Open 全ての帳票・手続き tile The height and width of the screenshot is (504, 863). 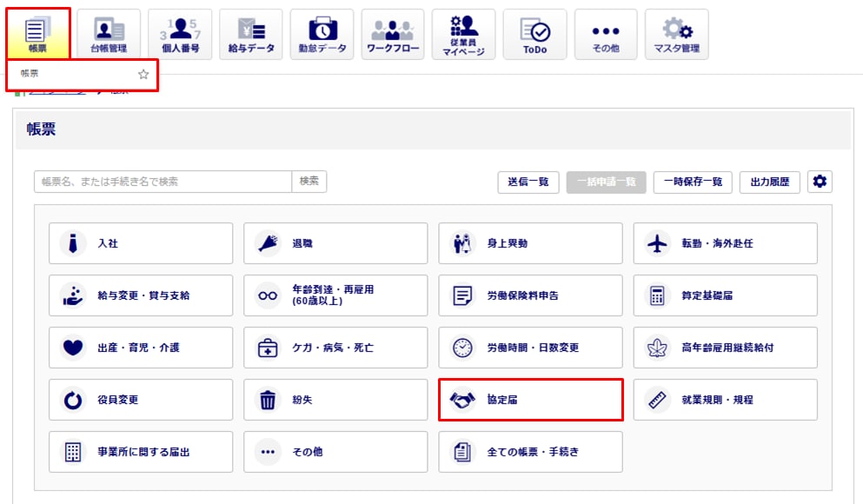tap(530, 452)
